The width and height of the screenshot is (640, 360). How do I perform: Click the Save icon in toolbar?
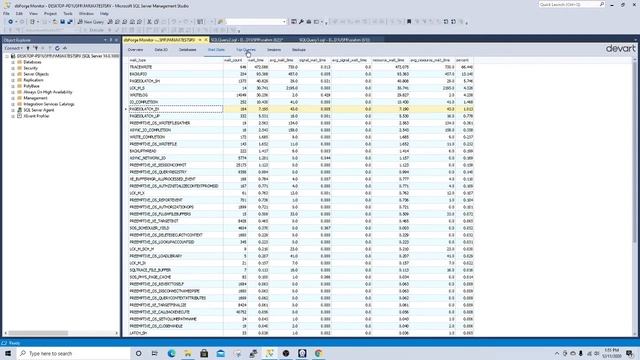[x=62, y=22]
